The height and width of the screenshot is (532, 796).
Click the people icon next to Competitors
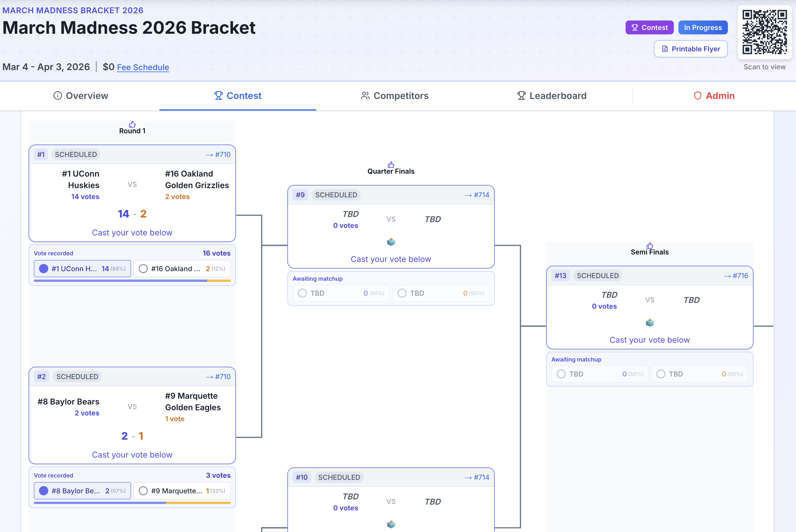(365, 96)
